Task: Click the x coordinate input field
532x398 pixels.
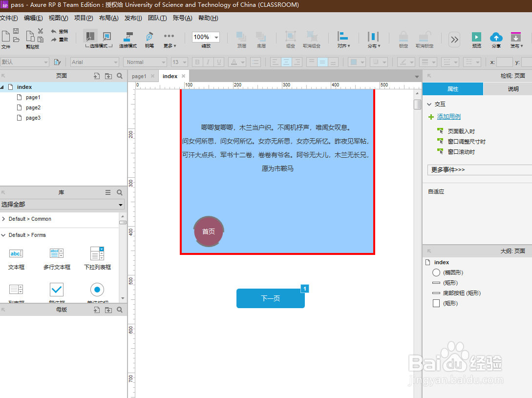Action: point(504,62)
